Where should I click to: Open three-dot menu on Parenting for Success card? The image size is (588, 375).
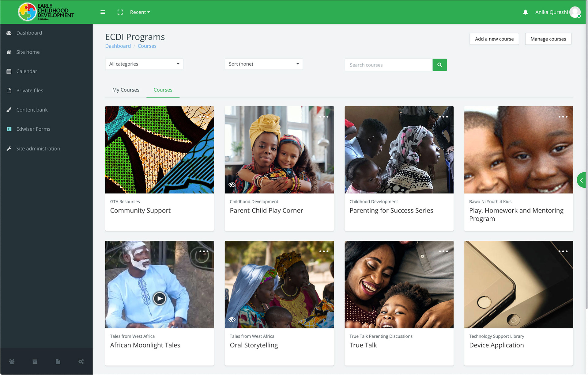click(443, 117)
